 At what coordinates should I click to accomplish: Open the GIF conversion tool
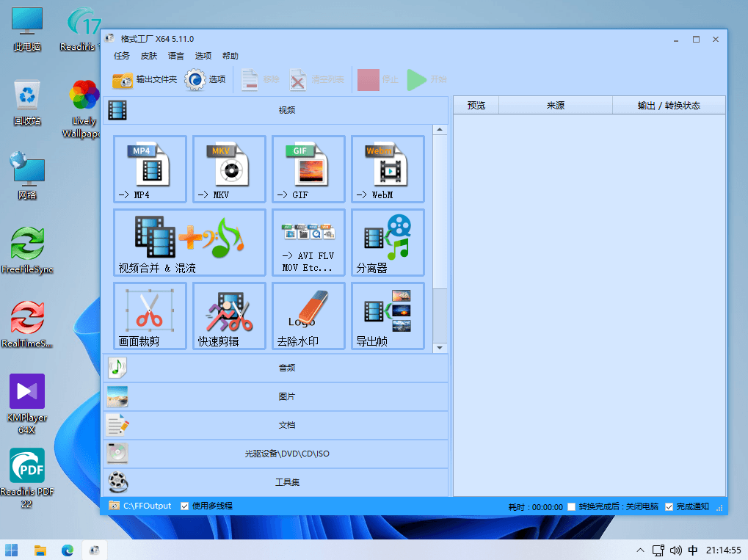pyautogui.click(x=308, y=169)
